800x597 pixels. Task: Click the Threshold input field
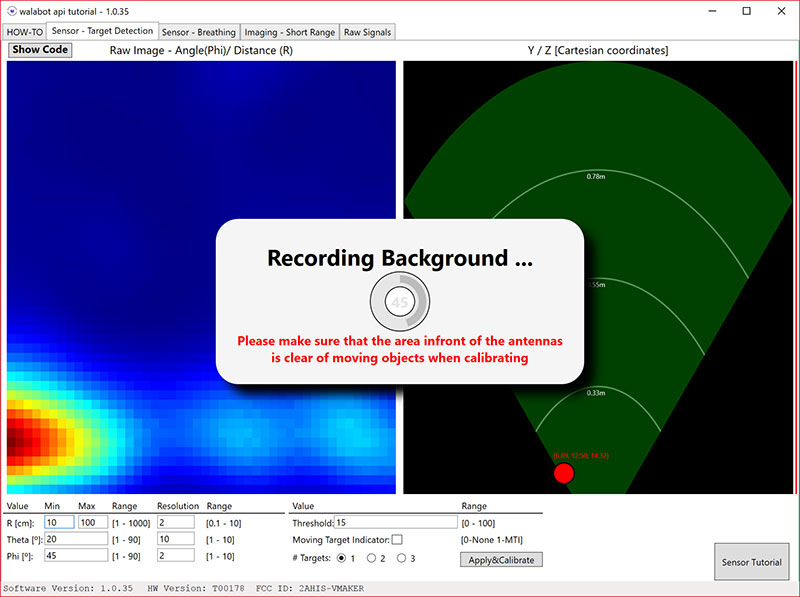point(396,522)
